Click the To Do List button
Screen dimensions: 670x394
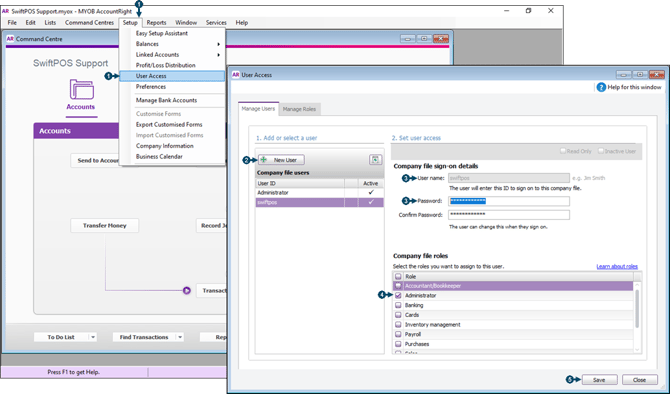coord(61,337)
